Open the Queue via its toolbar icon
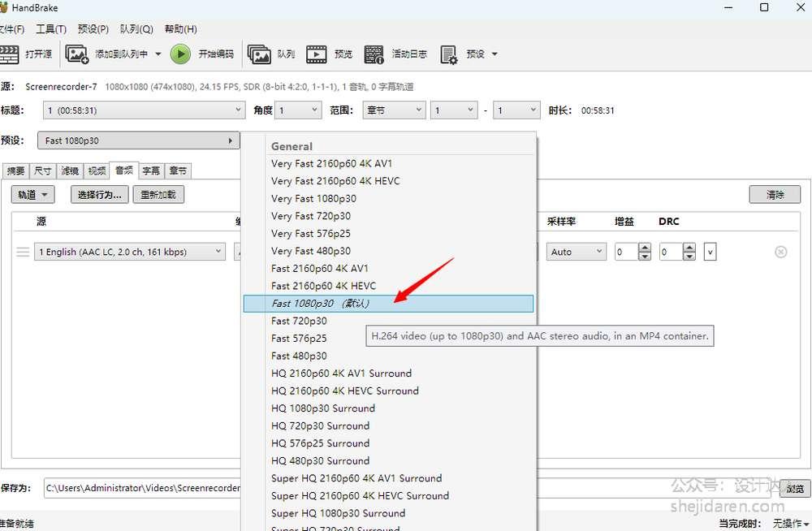Viewport: 812px width, 531px height. 259,54
